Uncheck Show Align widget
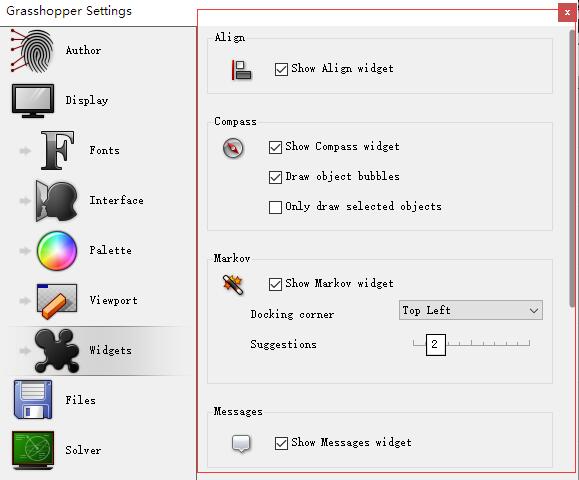This screenshot has width=579, height=480. (x=281, y=69)
